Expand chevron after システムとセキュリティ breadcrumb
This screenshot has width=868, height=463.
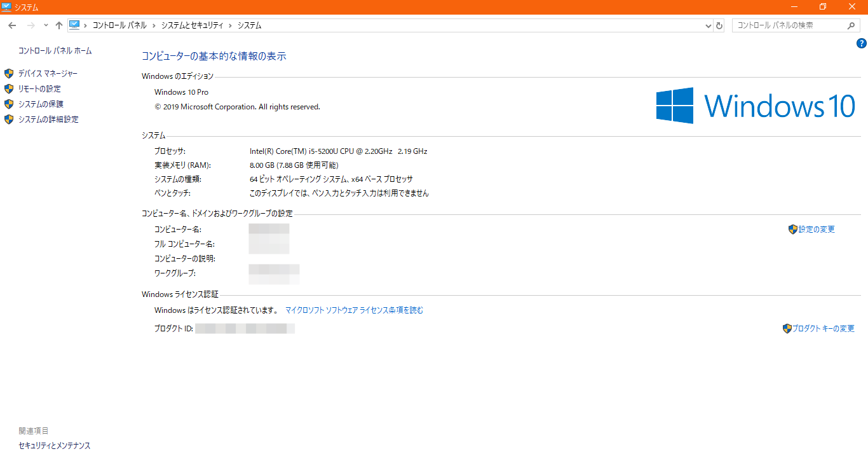point(230,25)
